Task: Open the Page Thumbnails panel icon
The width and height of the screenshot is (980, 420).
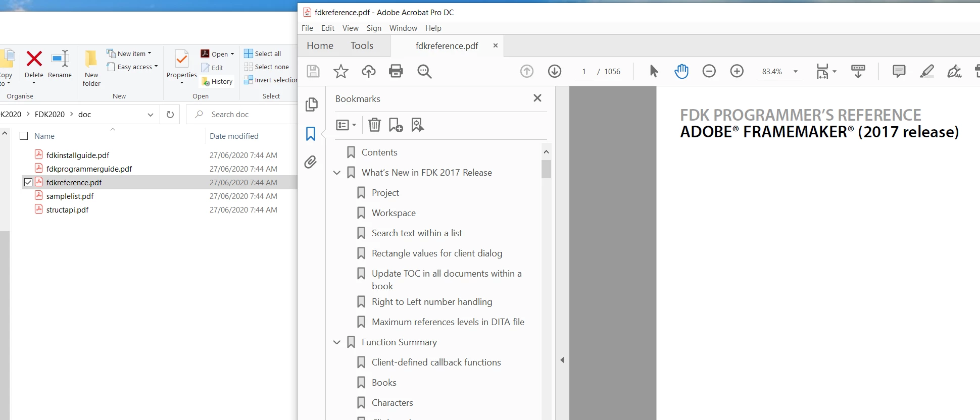Action: click(x=312, y=104)
